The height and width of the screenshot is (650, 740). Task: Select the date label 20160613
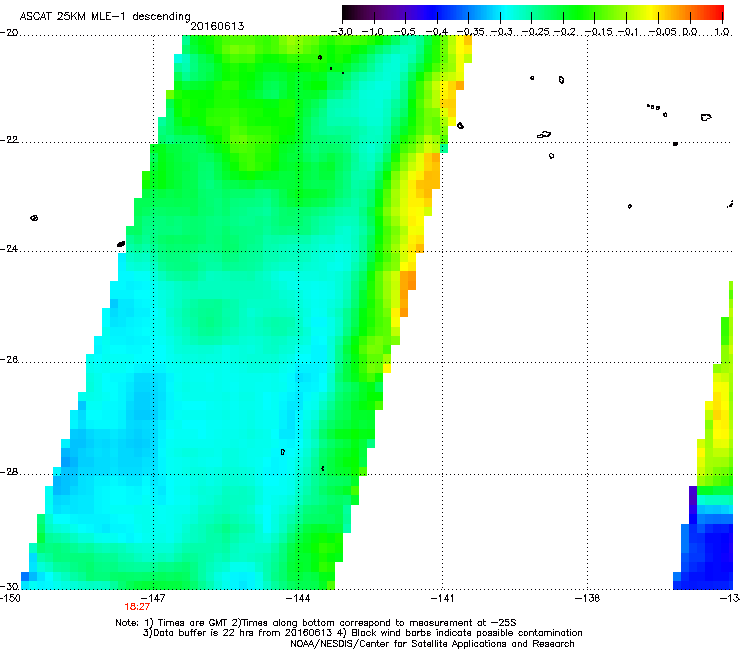point(217,26)
